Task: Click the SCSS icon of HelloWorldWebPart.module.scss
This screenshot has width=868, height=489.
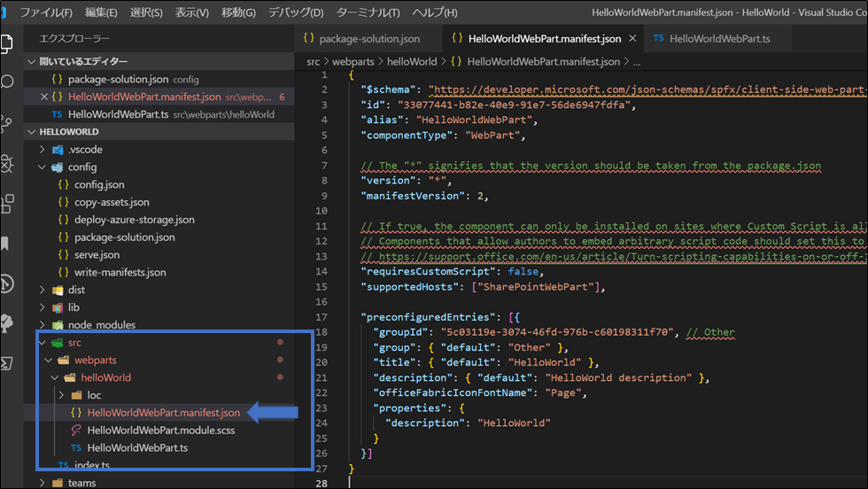Action: 76,431
